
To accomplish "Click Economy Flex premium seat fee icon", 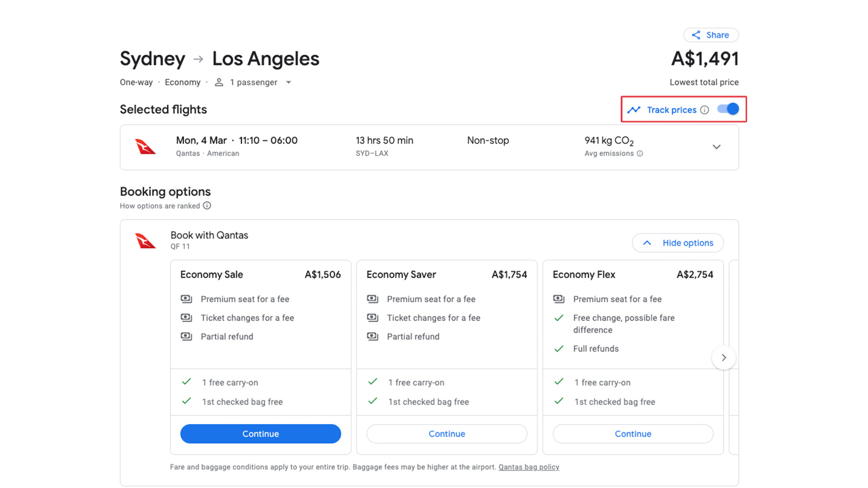I will tap(558, 299).
